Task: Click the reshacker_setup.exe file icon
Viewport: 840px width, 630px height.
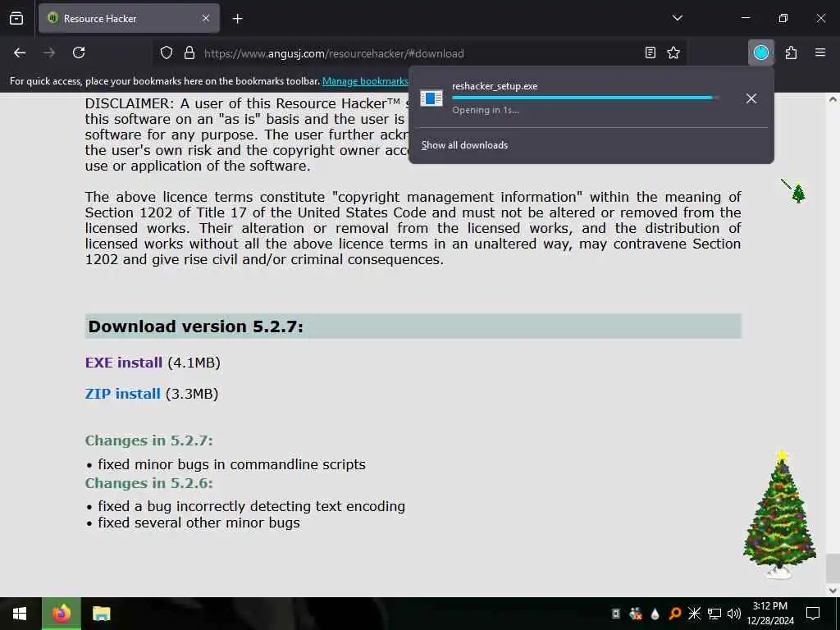Action: point(431,98)
